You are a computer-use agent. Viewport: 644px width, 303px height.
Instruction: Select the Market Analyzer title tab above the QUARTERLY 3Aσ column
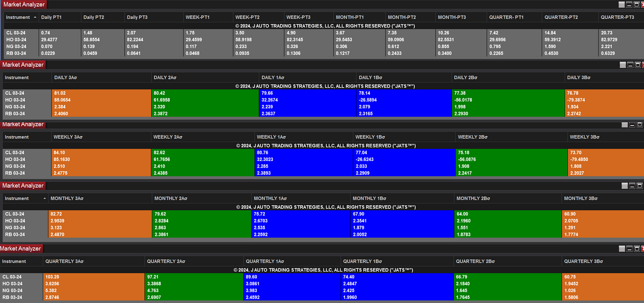click(x=21, y=249)
